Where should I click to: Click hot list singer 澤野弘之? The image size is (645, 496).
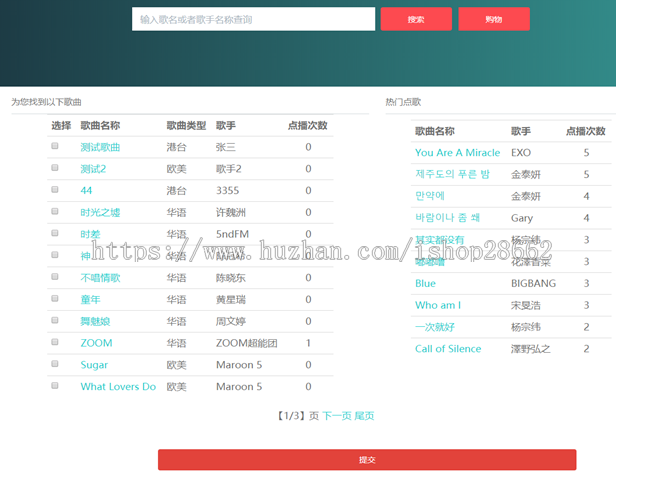531,349
